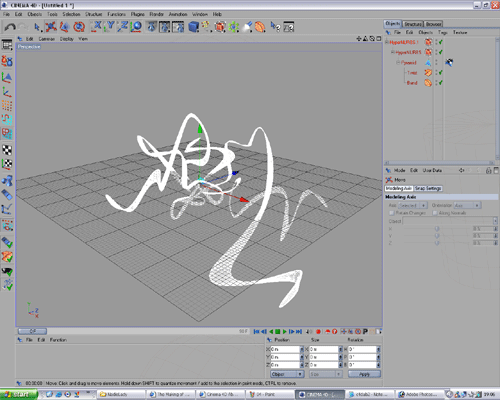Open the deformer objects icon
This screenshot has height=400, width=500.
260,27
